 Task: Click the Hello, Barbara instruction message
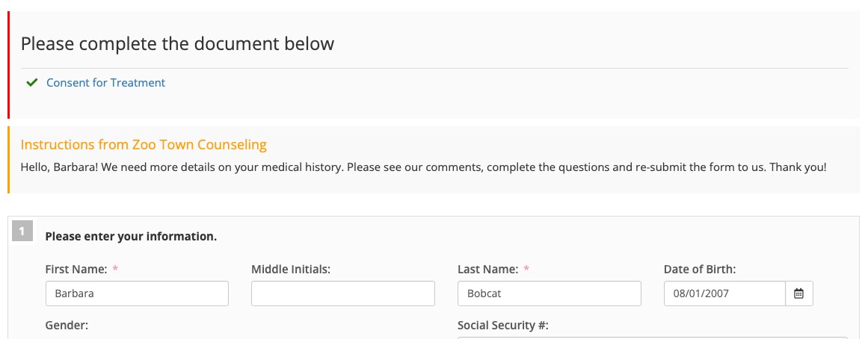(423, 167)
